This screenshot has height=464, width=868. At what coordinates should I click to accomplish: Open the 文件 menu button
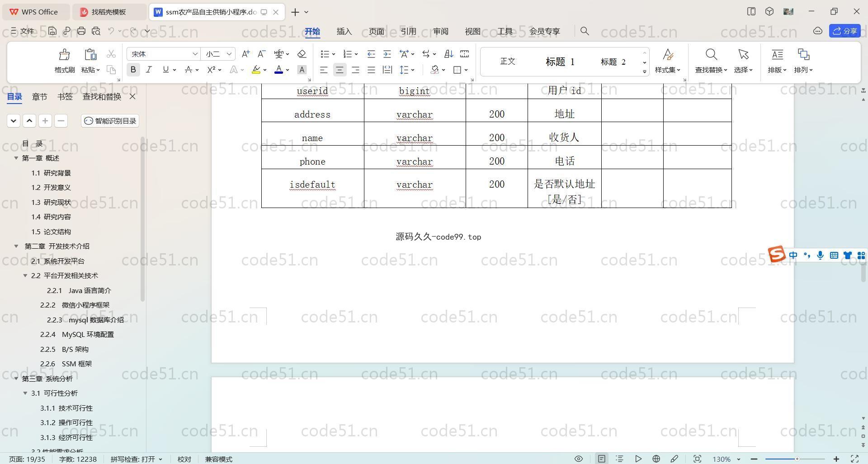23,31
